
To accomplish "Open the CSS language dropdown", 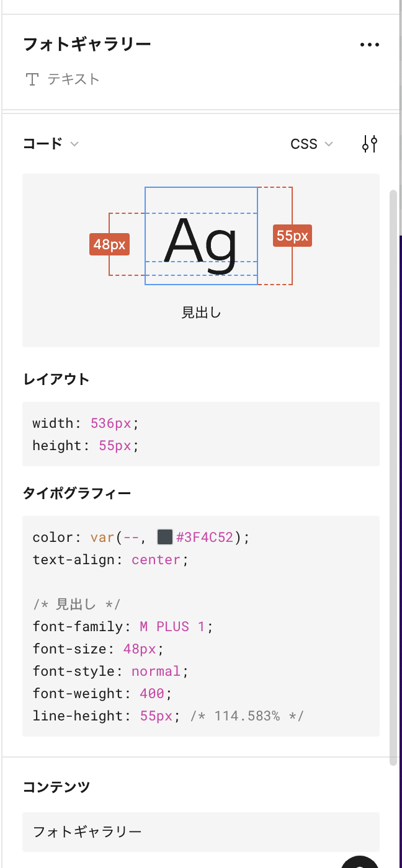I will 311,144.
